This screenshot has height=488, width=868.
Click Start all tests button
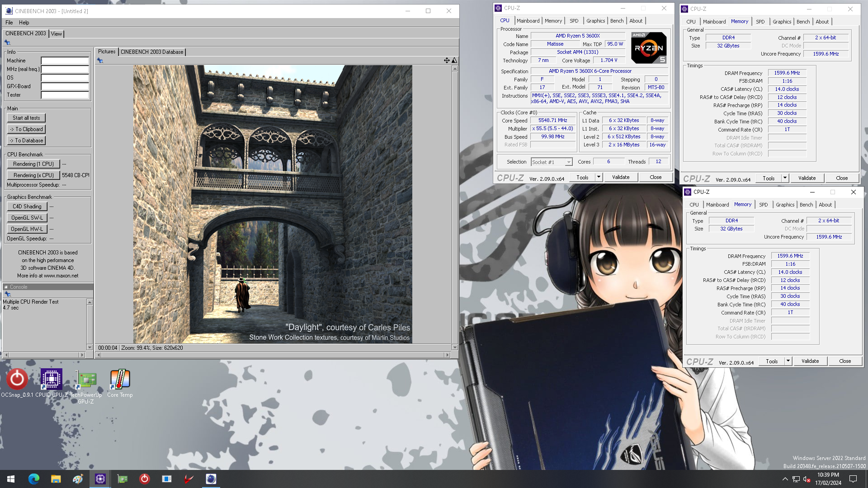click(26, 118)
